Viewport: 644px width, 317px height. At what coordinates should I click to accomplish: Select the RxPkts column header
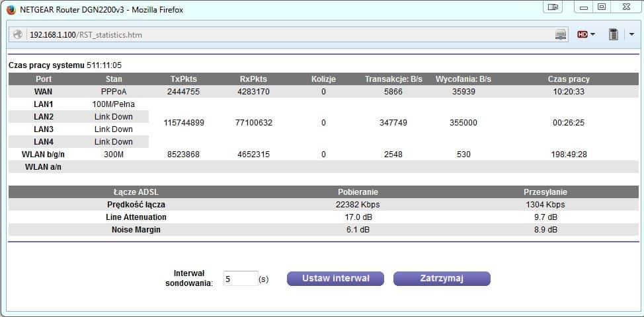[253, 79]
